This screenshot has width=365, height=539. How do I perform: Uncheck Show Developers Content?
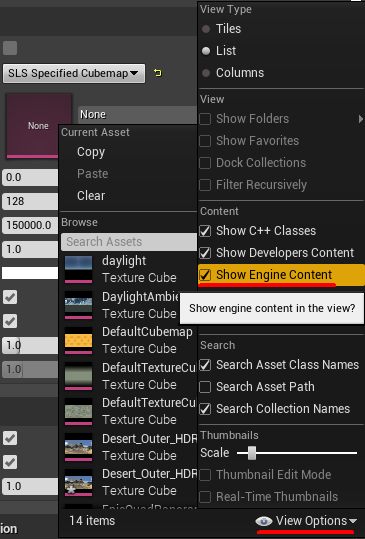click(205, 253)
